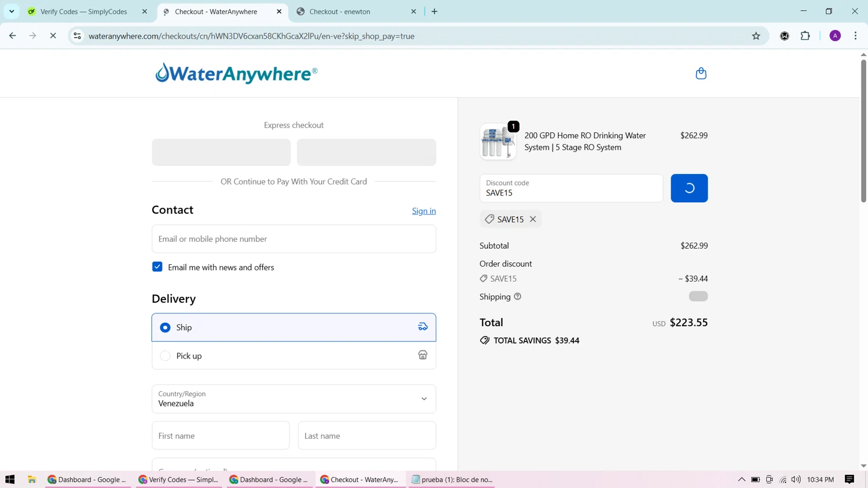Open the Wi-Fi network tray icon

(x=783, y=479)
